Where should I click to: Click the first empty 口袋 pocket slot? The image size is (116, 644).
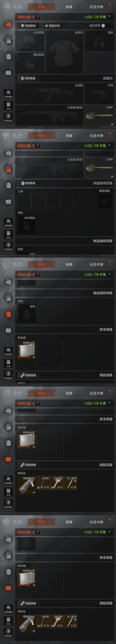tap(24, 201)
